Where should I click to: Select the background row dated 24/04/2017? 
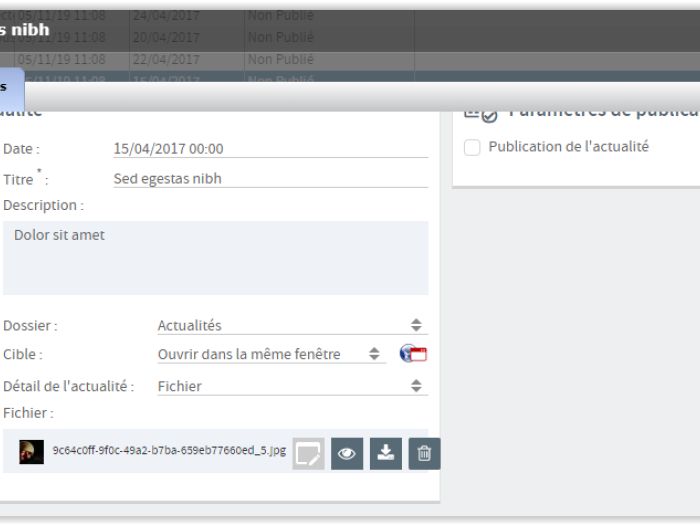click(187, 16)
